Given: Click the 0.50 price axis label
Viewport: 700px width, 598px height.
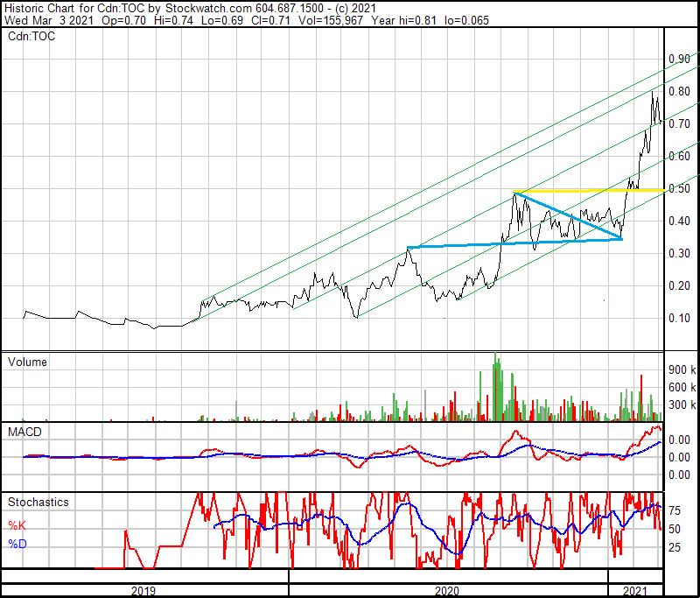Looking at the screenshot, I should 679,188.
